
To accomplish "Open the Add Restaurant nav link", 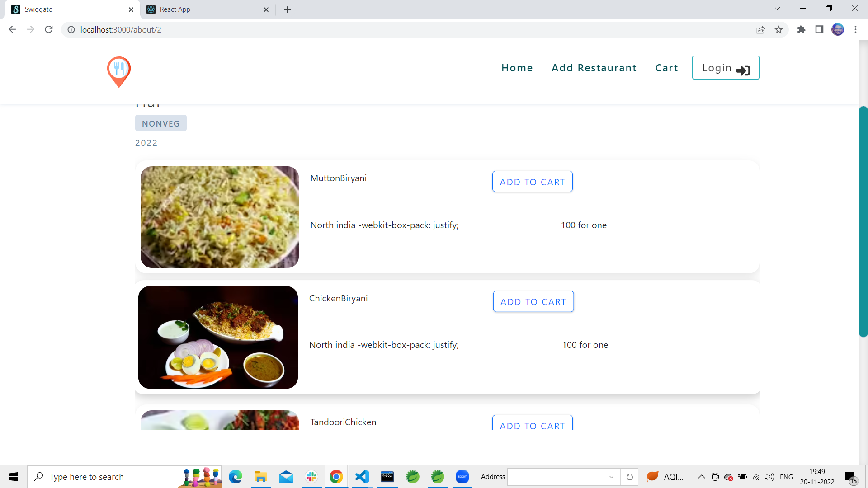I will point(594,68).
